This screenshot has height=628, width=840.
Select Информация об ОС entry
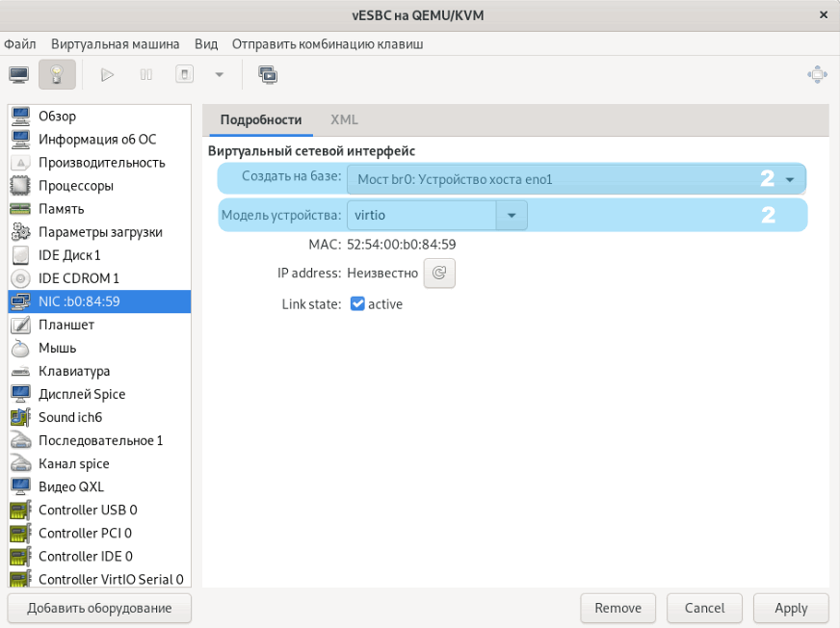click(99, 140)
